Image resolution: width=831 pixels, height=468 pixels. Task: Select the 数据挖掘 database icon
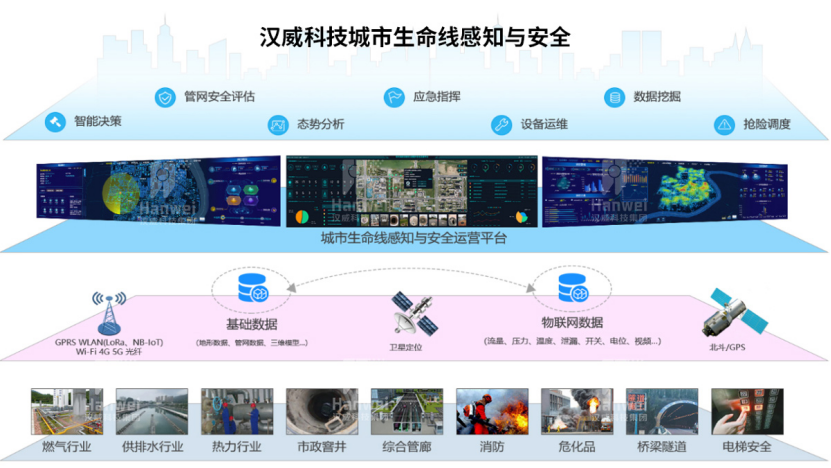click(x=614, y=97)
